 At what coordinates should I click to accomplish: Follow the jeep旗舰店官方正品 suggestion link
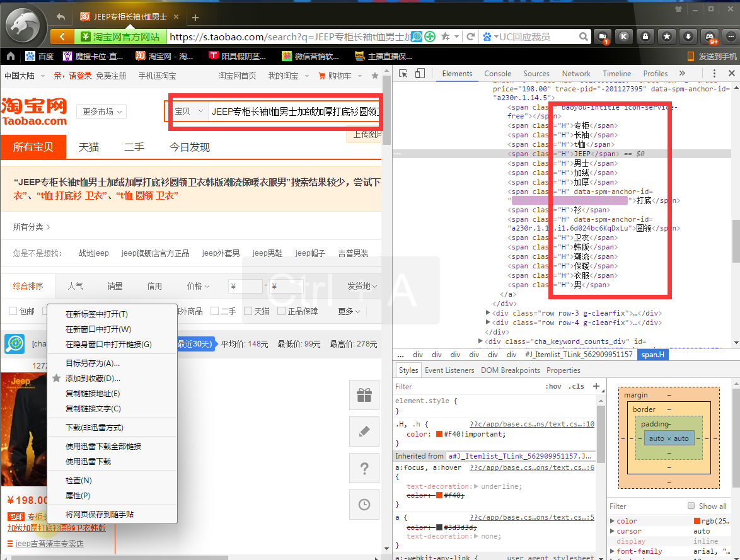(x=155, y=253)
